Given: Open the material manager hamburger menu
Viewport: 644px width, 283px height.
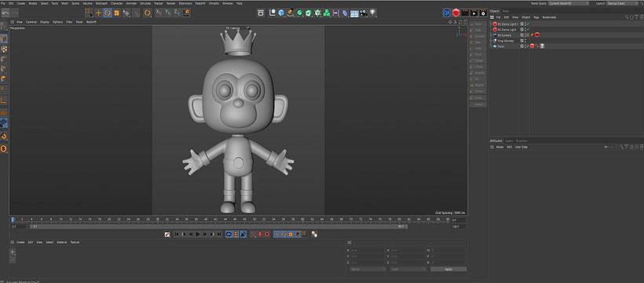Looking at the screenshot, I should (x=13, y=242).
